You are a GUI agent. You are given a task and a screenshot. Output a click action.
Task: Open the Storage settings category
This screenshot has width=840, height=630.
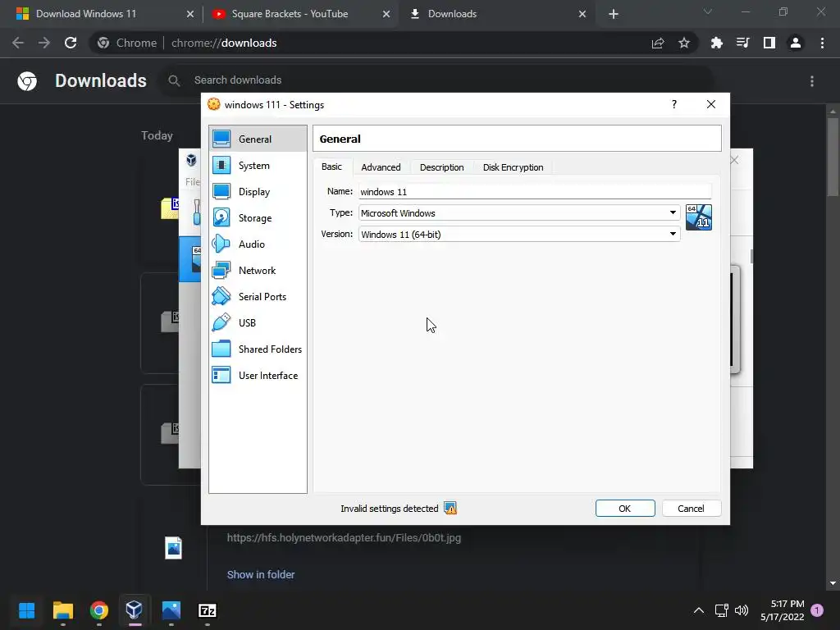pos(257,218)
